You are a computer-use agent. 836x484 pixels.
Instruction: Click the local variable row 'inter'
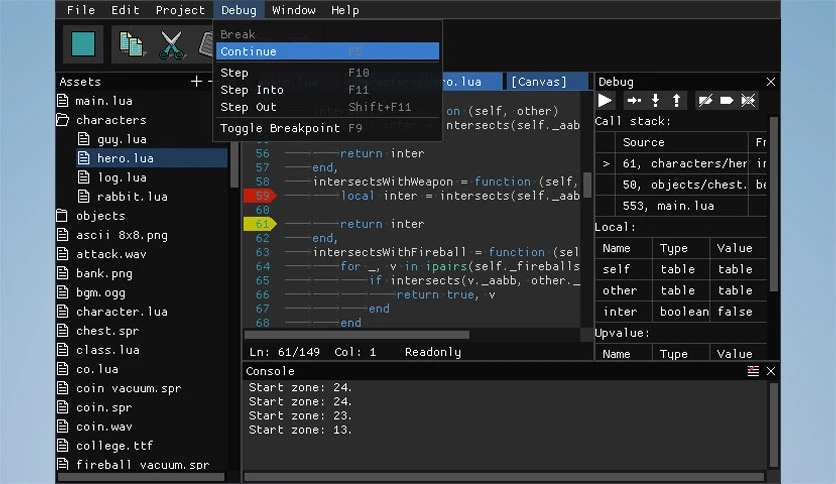(x=681, y=311)
